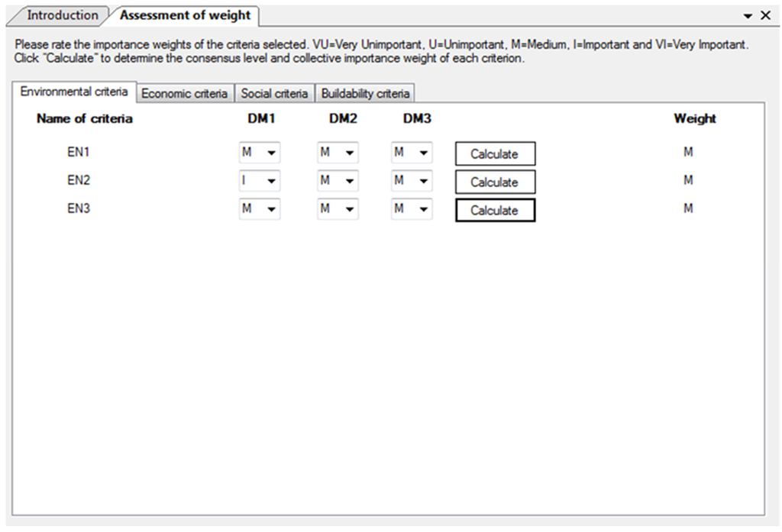782x532 pixels.
Task: Open the Environmental criteria tab
Action: (x=74, y=92)
